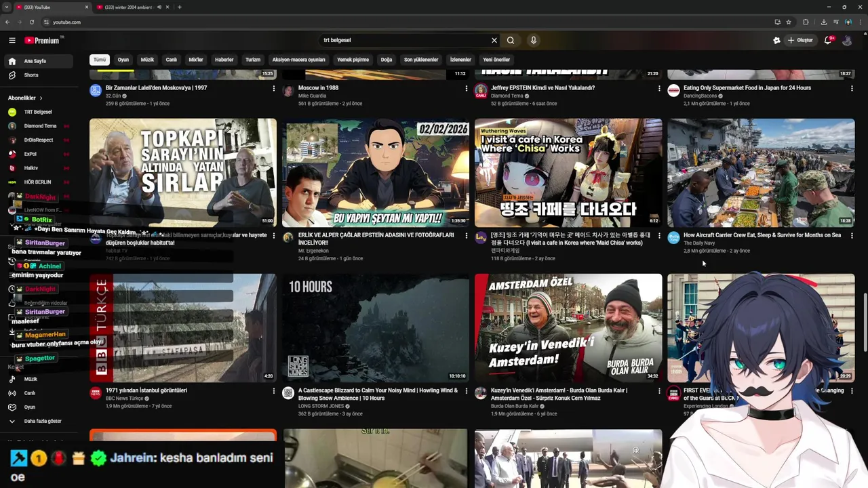Viewport: 868px width, 488px height.
Task: Open Erlik ve Alper Çağlar thumbnail
Action: coord(376,173)
